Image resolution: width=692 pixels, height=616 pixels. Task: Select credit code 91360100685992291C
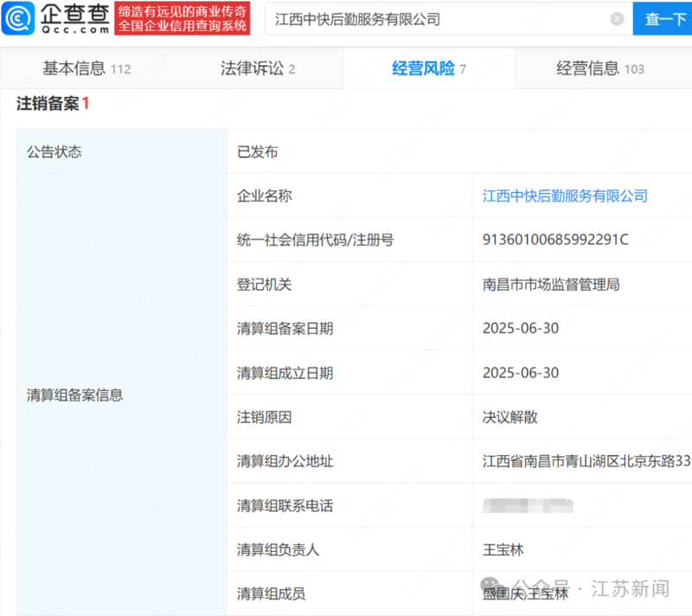click(555, 240)
